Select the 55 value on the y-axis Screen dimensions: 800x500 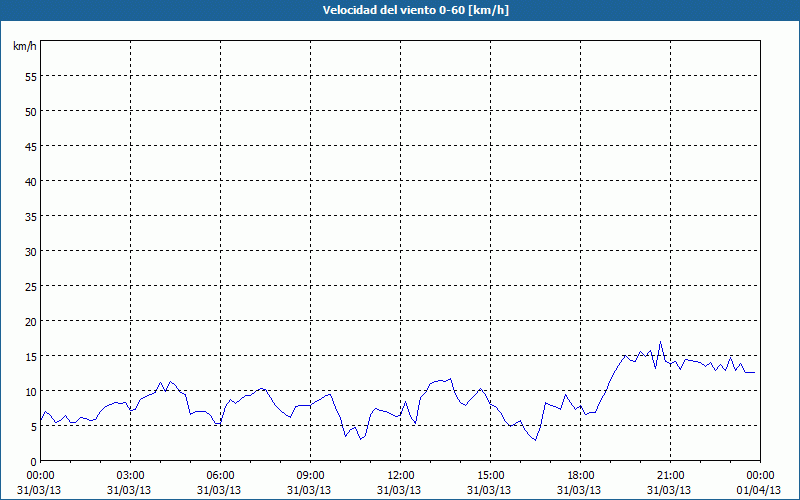pos(31,76)
